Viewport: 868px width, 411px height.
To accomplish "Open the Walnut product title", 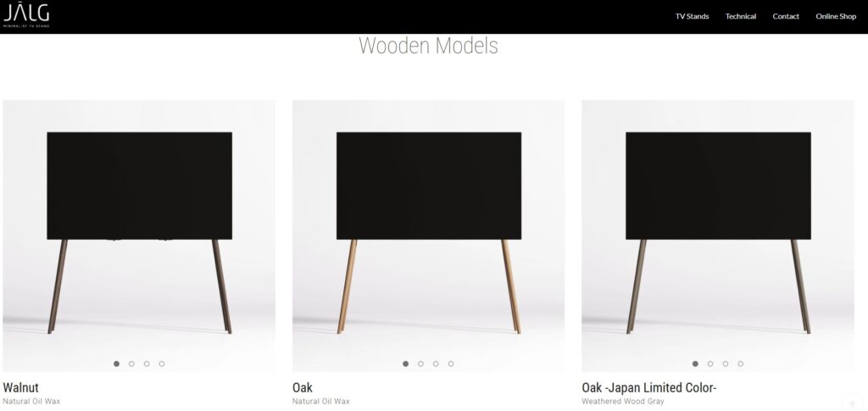I will click(x=20, y=388).
